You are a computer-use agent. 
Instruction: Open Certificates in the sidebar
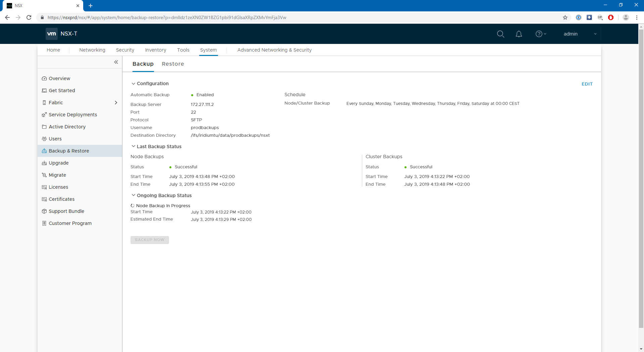point(62,199)
